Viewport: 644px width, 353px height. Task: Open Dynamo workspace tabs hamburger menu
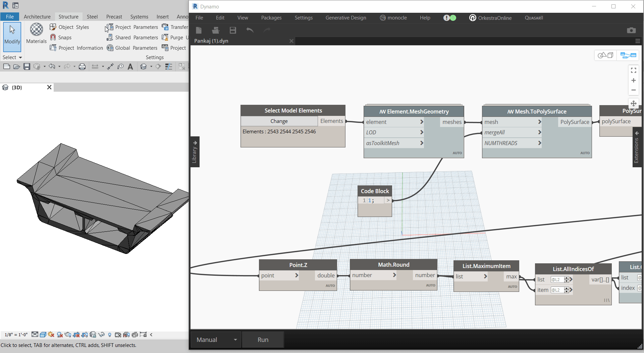coord(638,41)
